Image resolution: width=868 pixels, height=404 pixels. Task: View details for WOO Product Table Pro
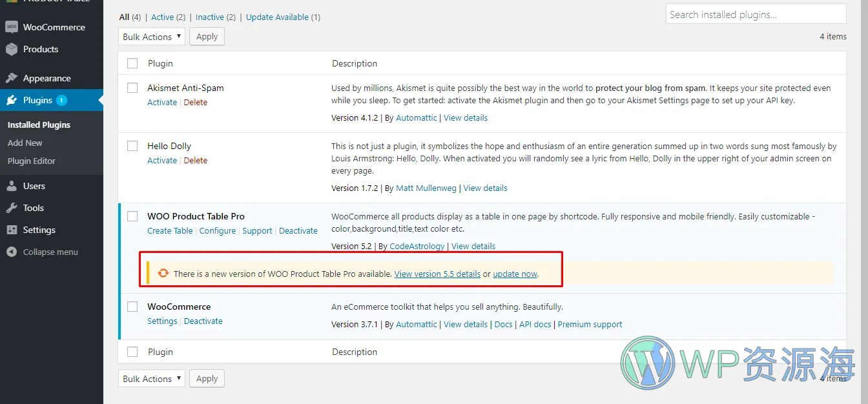click(473, 246)
